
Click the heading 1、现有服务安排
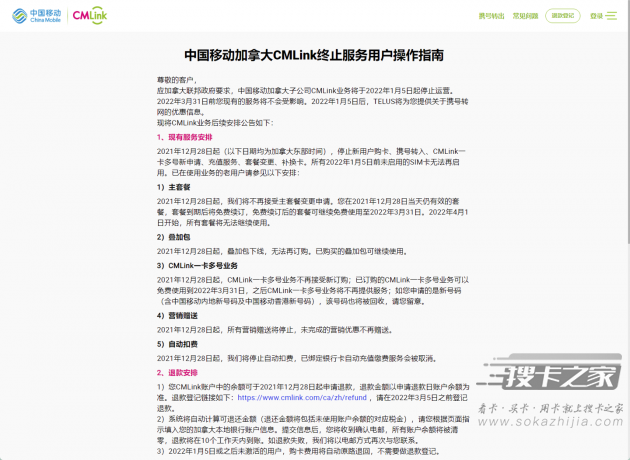click(x=184, y=137)
